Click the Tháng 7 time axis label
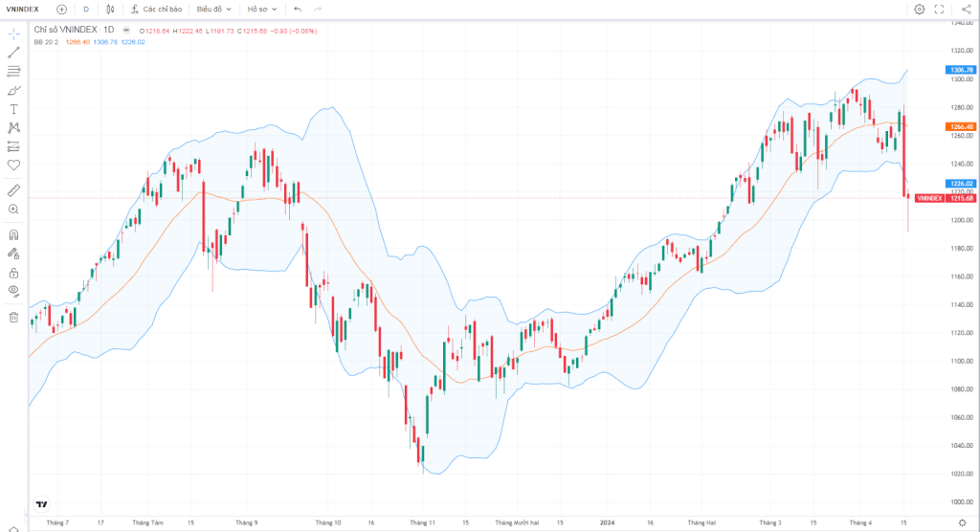The height and width of the screenshot is (532, 980). coord(56,522)
